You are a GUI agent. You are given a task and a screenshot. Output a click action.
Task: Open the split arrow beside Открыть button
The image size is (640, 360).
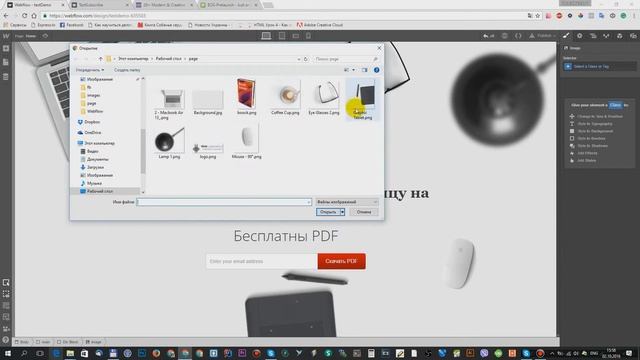[342, 212]
